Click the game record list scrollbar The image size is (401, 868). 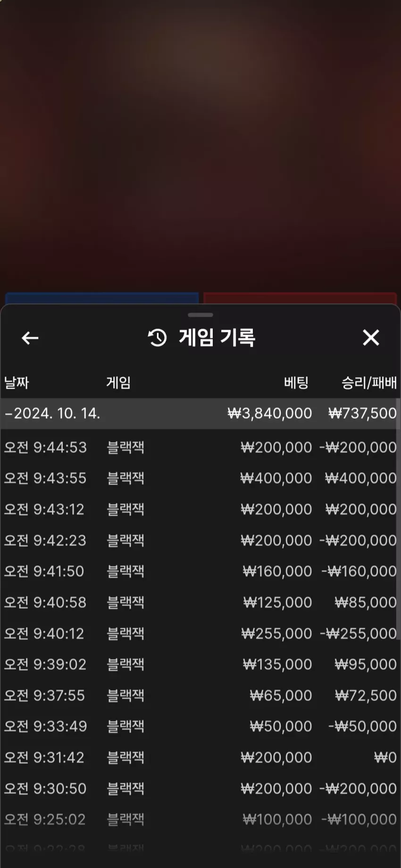click(x=399, y=518)
